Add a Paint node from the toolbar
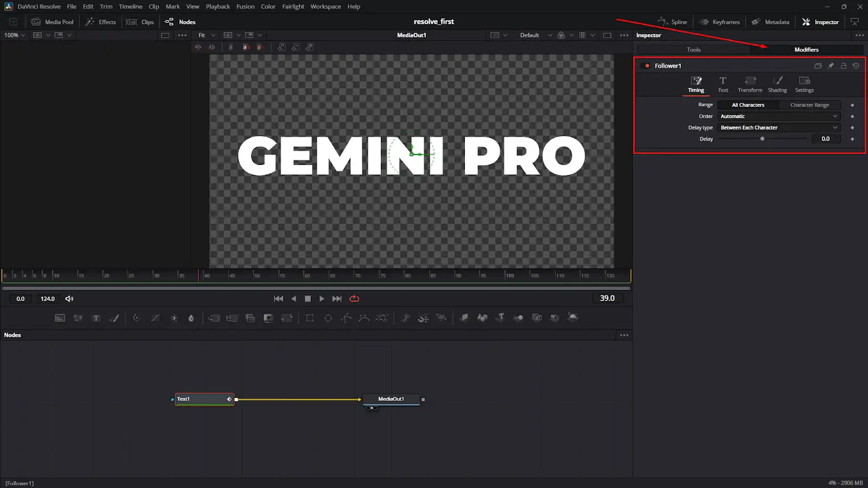 click(114, 318)
